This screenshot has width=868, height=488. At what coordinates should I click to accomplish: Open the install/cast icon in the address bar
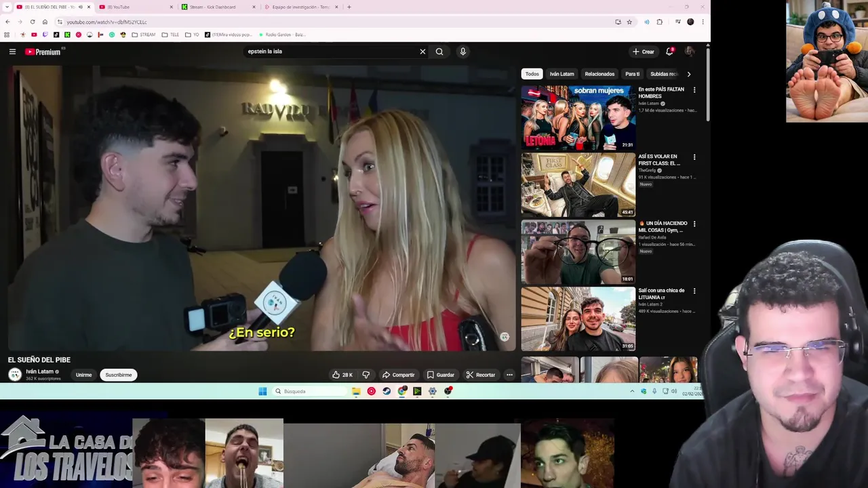coord(618,22)
